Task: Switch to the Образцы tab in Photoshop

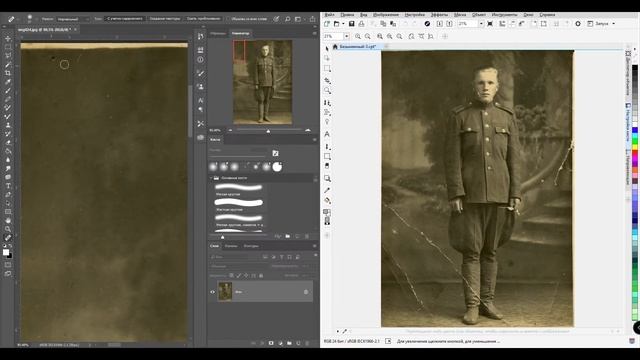Action: [218, 33]
